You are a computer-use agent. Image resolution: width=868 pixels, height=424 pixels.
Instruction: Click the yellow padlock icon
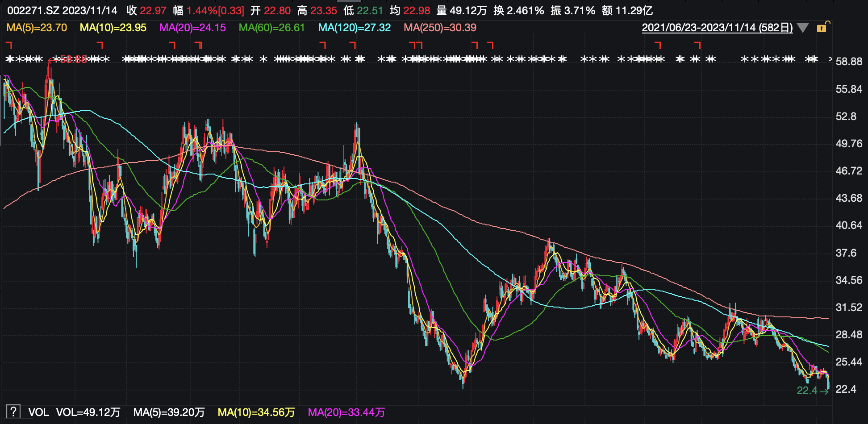pyautogui.click(x=822, y=28)
